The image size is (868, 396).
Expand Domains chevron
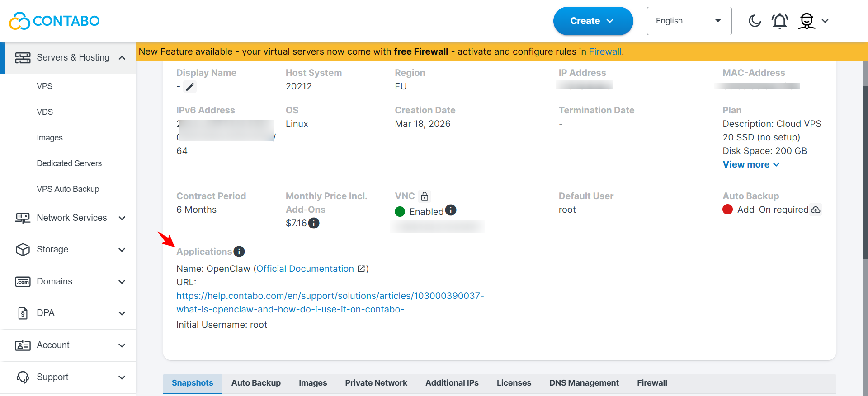click(122, 282)
